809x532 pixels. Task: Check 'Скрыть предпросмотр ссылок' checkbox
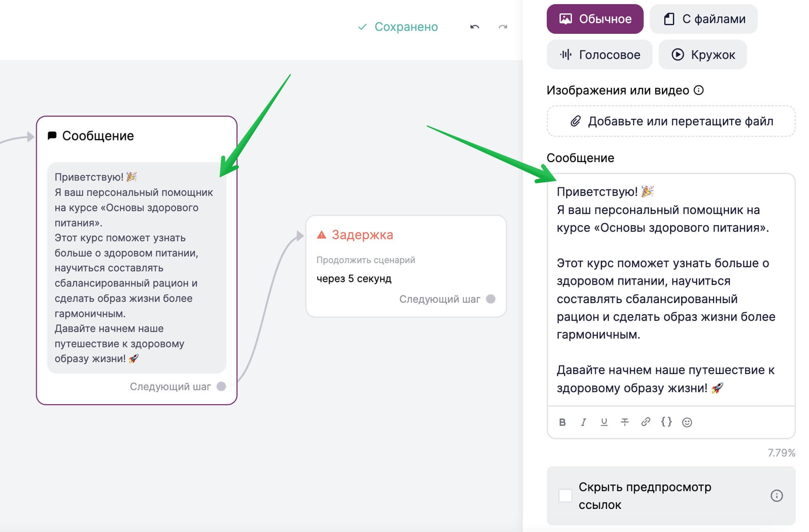pyautogui.click(x=565, y=495)
